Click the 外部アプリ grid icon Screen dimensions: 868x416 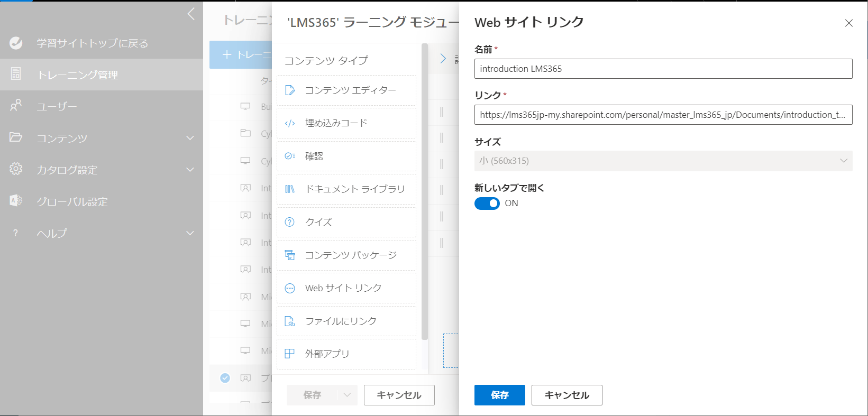290,354
